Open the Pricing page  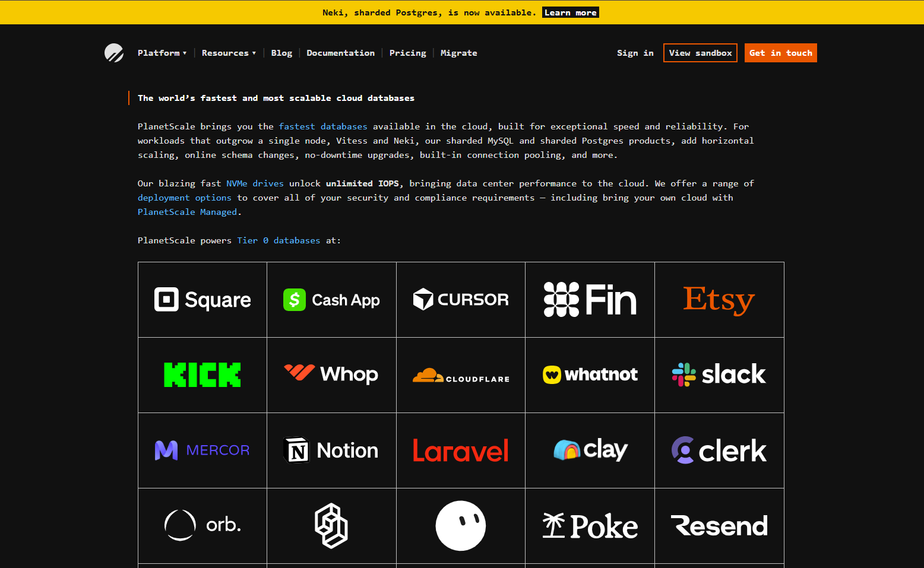click(408, 53)
